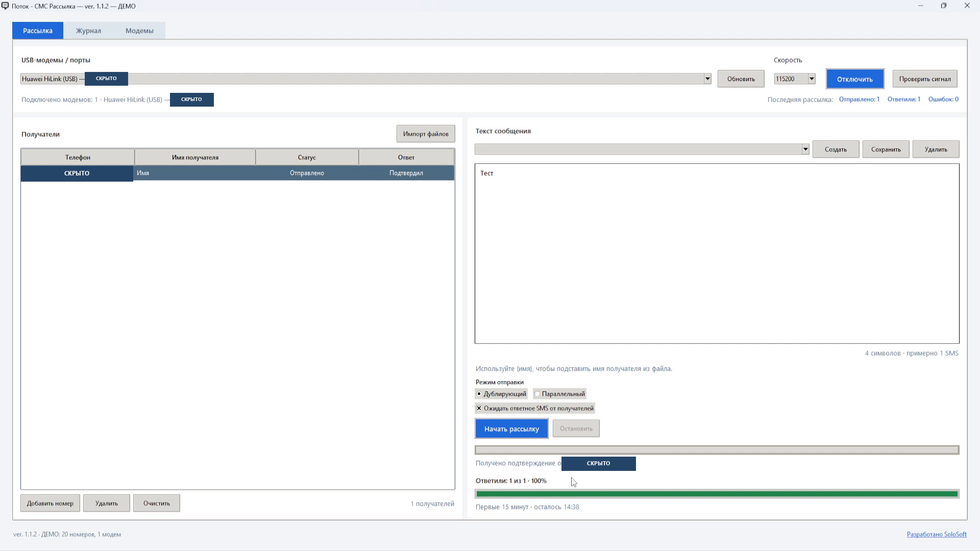Click the Очистить button

tap(156, 503)
